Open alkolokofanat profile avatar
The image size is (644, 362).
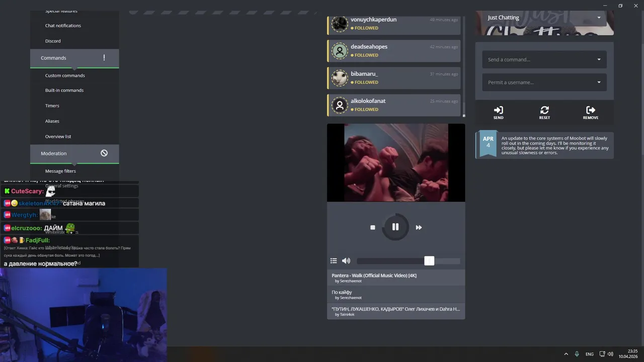coord(340,105)
